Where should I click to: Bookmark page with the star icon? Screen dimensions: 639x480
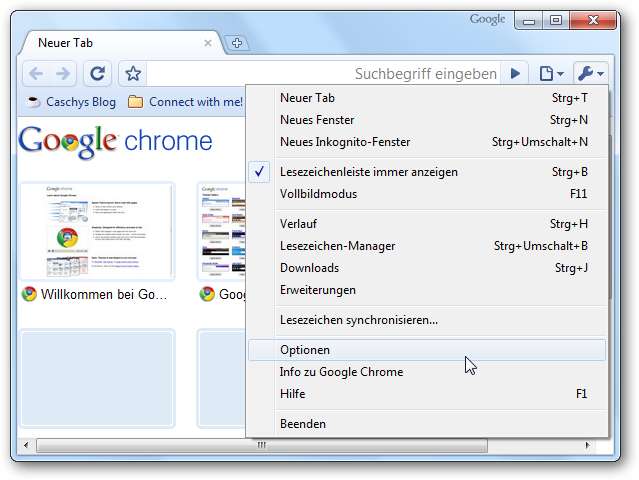(x=133, y=74)
